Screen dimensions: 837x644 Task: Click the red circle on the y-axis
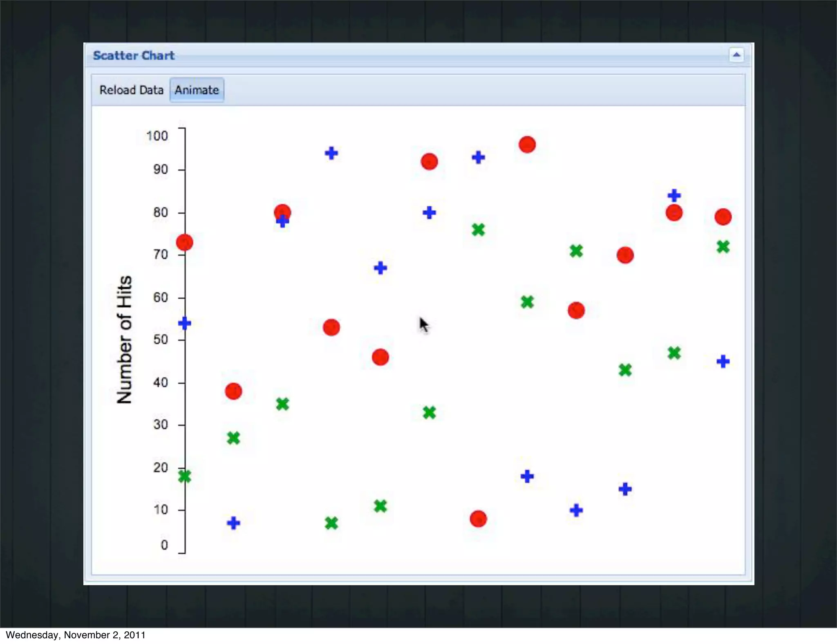point(184,243)
